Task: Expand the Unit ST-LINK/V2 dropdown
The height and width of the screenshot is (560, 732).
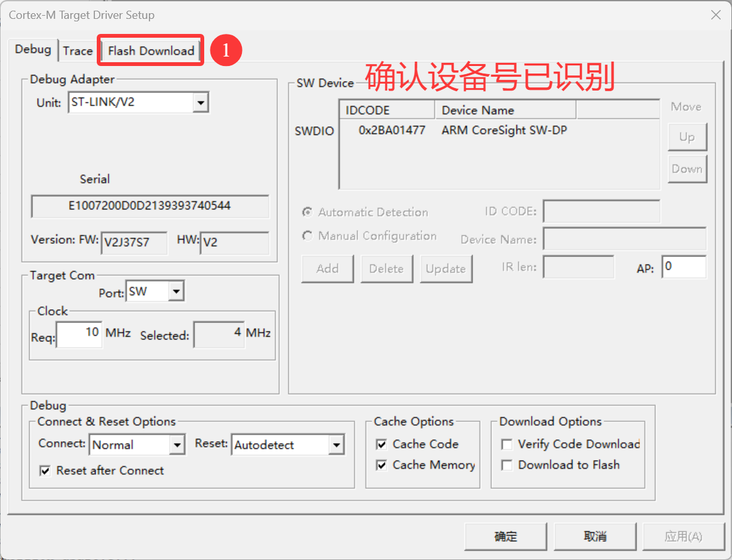Action: pyautogui.click(x=200, y=102)
